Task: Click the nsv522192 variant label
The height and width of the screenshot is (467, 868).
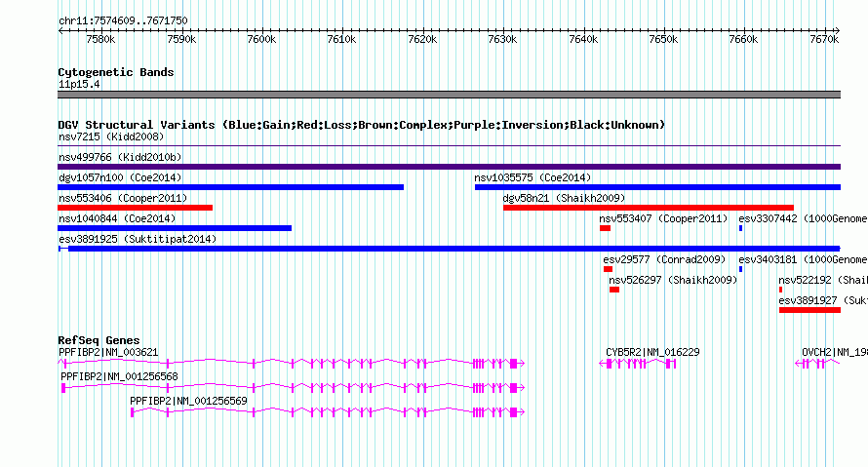Action: click(822, 280)
